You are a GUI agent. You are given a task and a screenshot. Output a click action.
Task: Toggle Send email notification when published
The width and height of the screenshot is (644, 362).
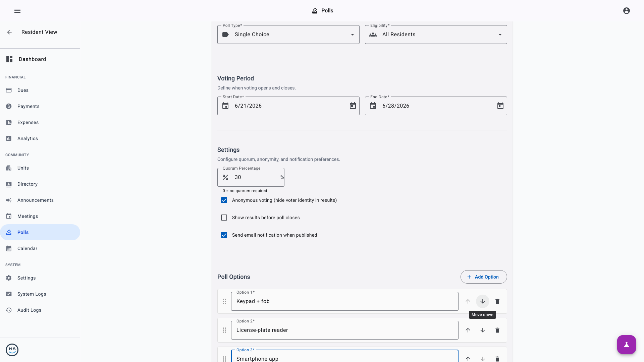click(x=224, y=235)
